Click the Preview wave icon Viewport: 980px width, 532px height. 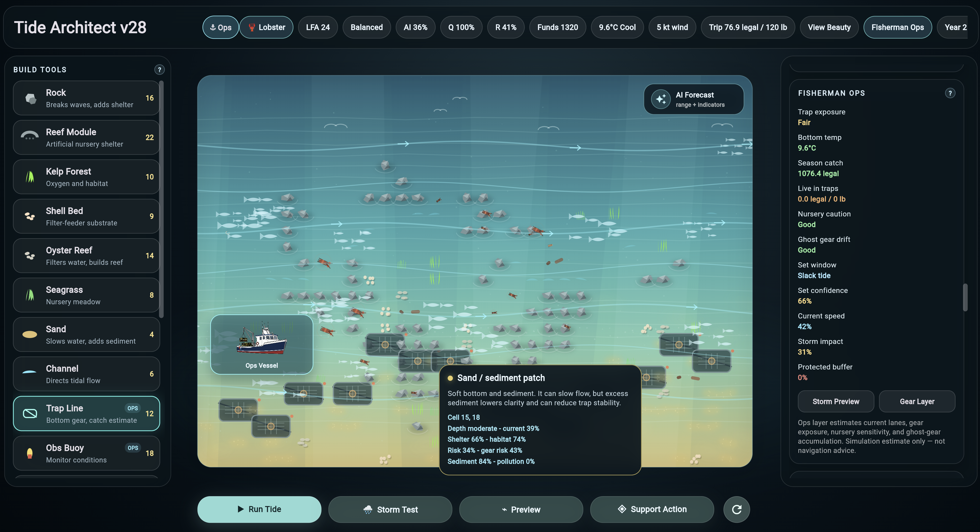504,510
